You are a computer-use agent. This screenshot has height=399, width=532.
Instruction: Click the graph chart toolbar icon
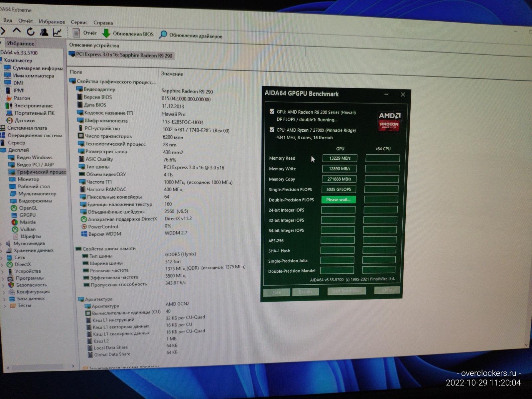[x=57, y=32]
